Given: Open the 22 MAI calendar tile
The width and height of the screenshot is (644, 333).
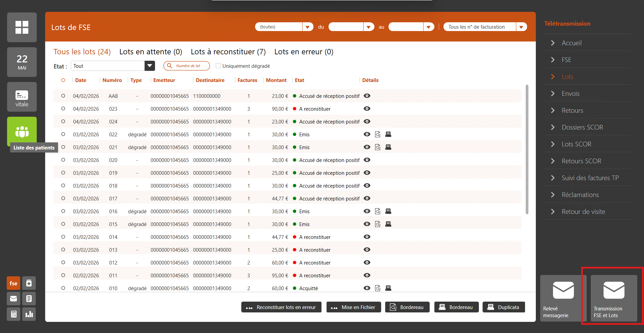Looking at the screenshot, I should 22,62.
